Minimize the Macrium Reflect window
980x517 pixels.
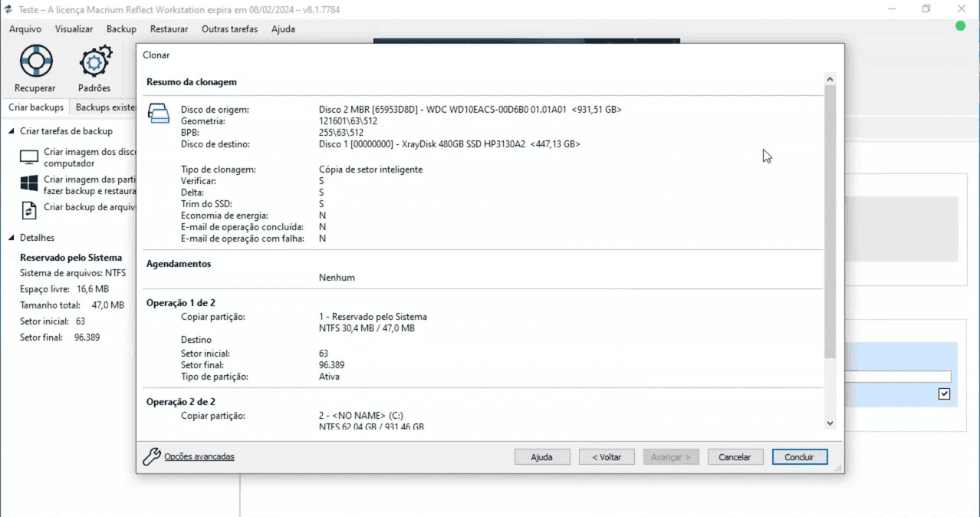click(x=892, y=8)
